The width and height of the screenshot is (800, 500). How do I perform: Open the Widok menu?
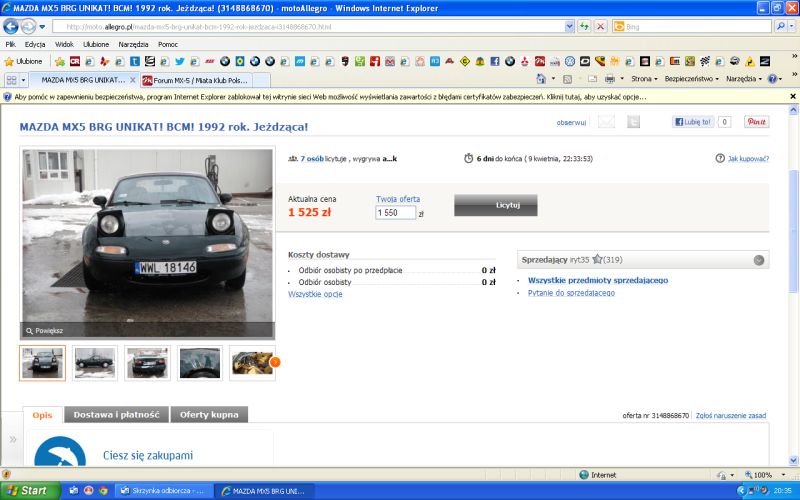click(64, 44)
